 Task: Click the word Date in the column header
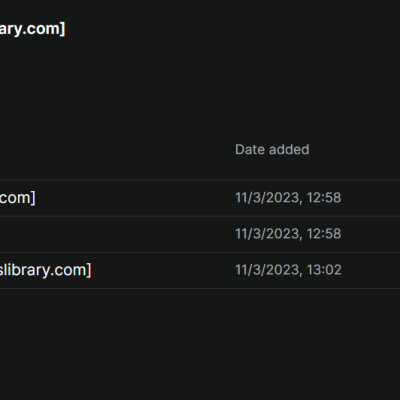[250, 149]
